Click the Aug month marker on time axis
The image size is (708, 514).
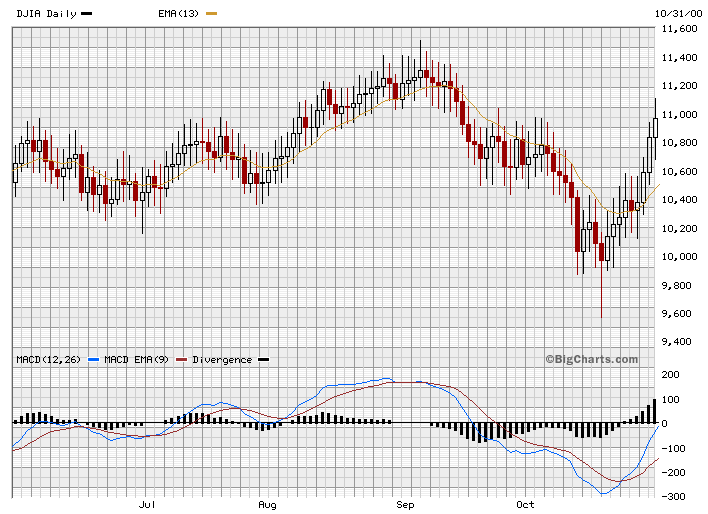pyautogui.click(x=267, y=506)
